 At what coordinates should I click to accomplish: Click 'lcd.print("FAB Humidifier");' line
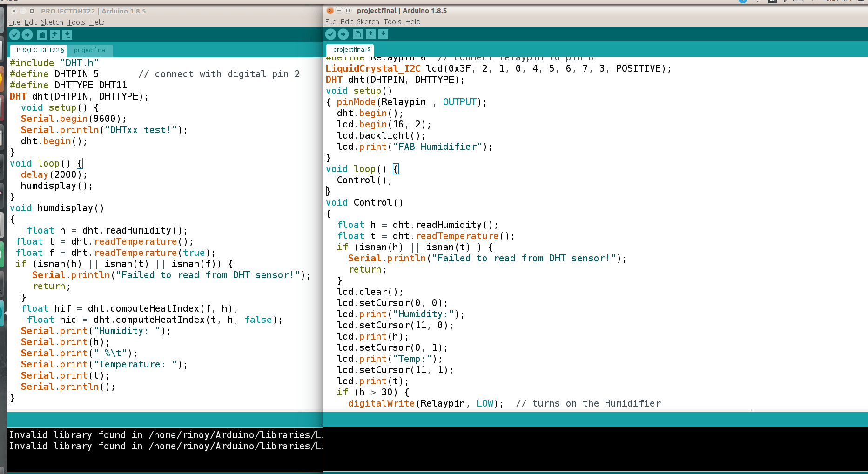tap(415, 147)
